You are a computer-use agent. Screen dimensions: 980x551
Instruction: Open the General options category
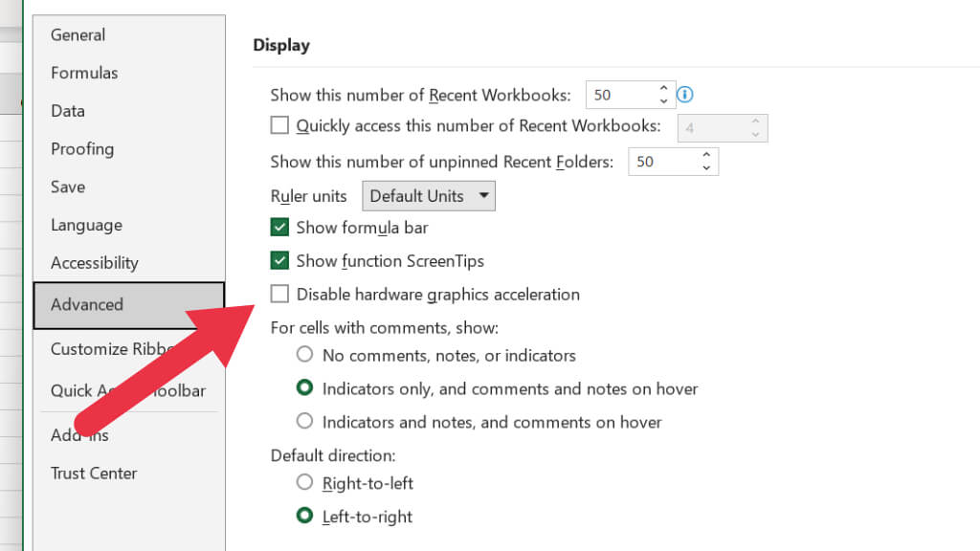[x=78, y=34]
